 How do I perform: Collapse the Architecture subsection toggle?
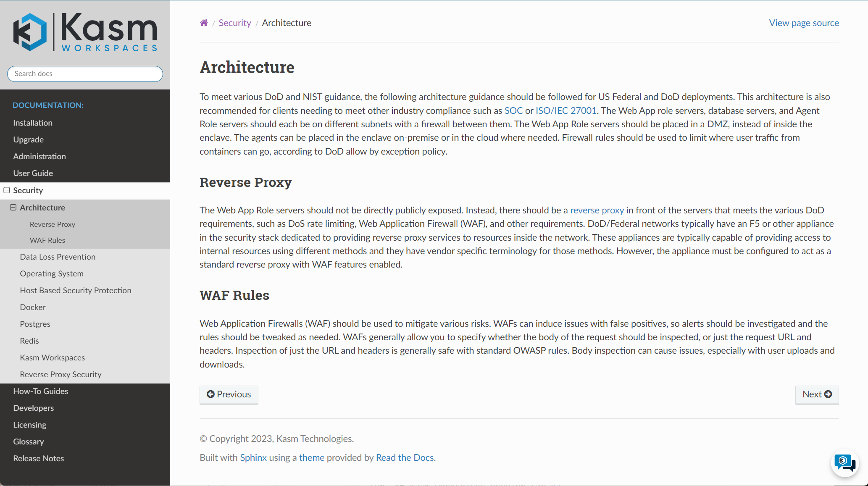pyautogui.click(x=13, y=208)
